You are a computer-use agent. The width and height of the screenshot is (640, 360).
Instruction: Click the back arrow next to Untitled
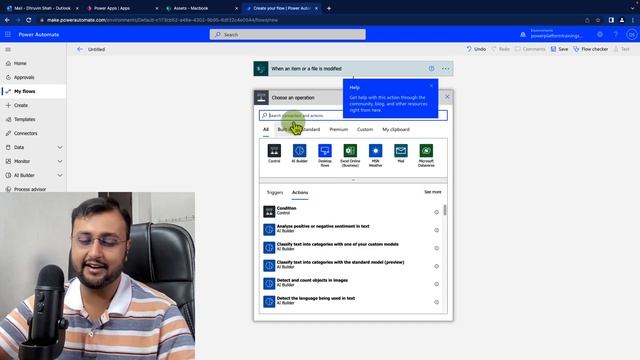(80, 49)
